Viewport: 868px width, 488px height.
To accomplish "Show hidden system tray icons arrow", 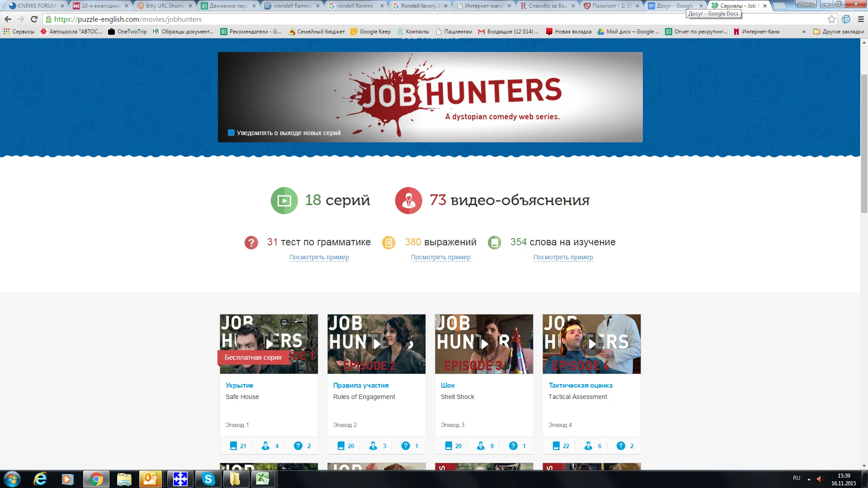I will [809, 479].
